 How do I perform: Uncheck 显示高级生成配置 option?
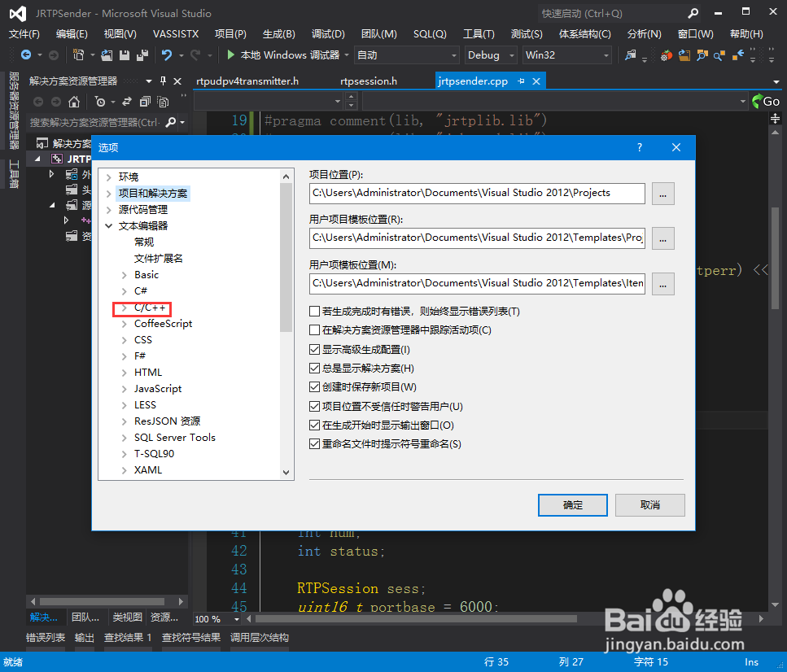(314, 349)
